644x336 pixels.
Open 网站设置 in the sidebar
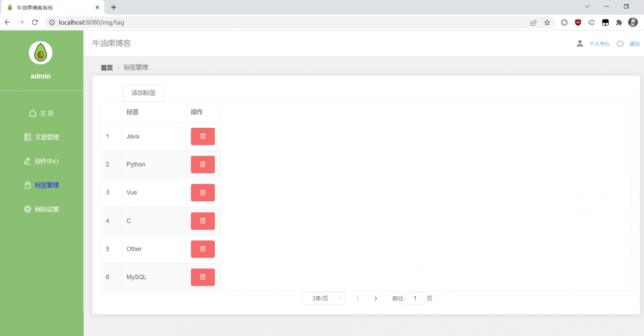click(x=42, y=209)
